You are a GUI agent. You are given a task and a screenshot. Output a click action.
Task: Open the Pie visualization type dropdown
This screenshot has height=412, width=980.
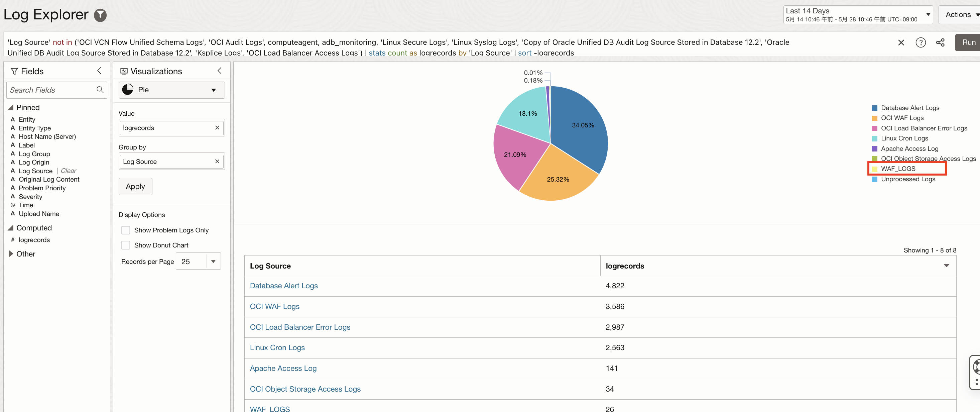pos(171,90)
